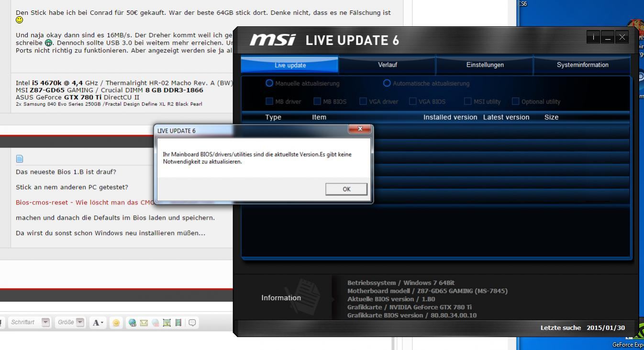Open the text color A dropdown
Image resolution: width=644 pixels, height=350 pixels.
coord(98,323)
